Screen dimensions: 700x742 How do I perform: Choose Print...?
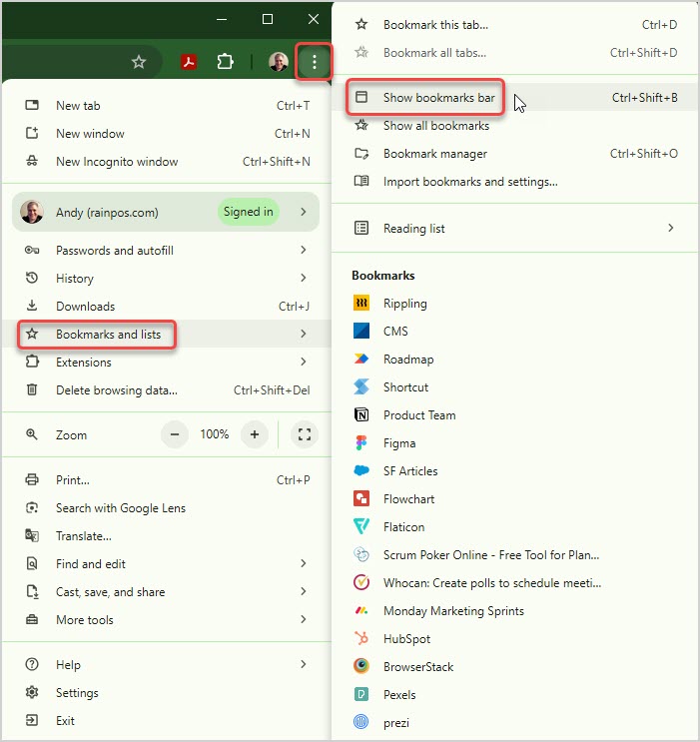tap(167, 479)
